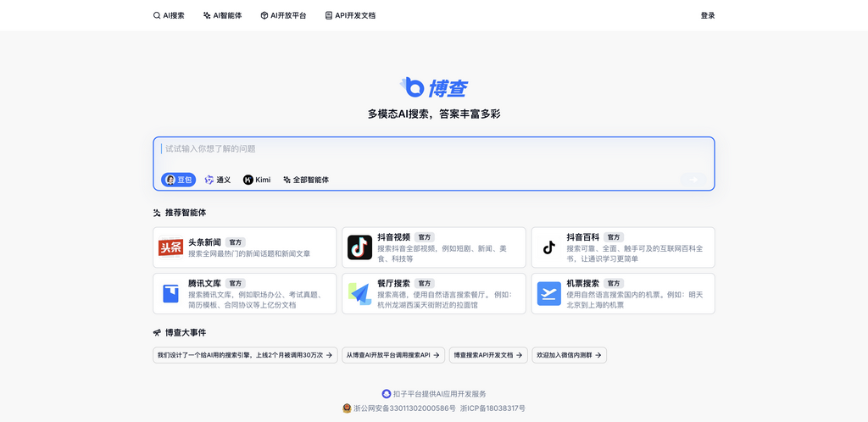
Task: Click the 推荐智能体 section heading
Action: 186,213
